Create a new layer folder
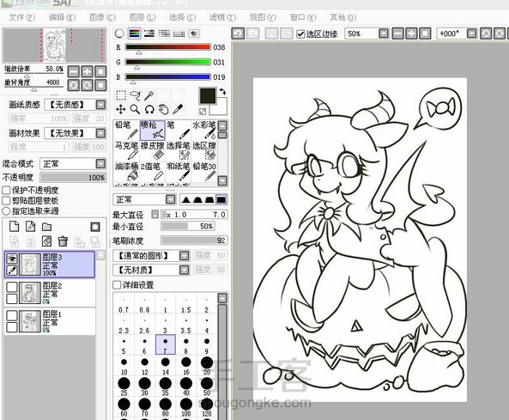 pyautogui.click(x=46, y=227)
